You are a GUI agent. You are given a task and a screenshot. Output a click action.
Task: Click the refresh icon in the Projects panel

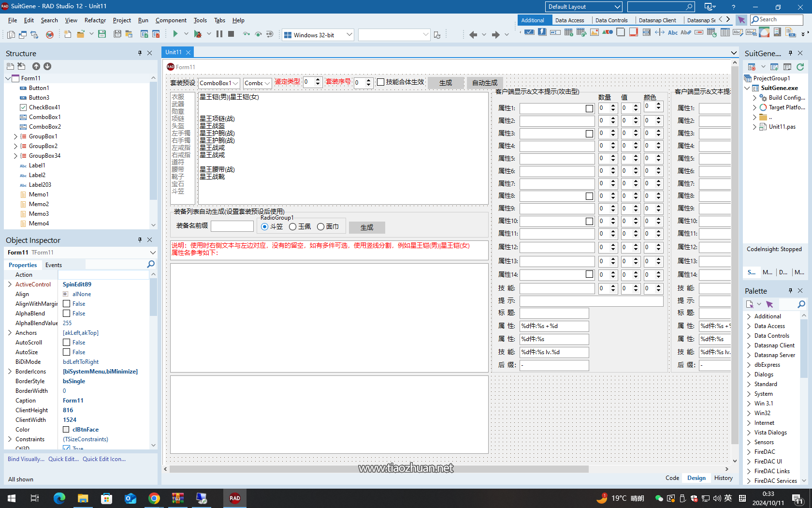[801, 67]
